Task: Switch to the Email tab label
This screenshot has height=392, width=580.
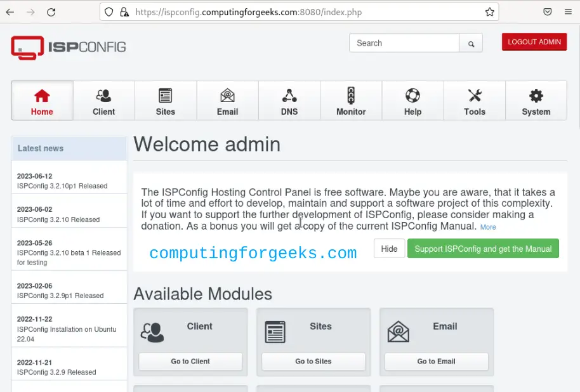Action: click(227, 112)
